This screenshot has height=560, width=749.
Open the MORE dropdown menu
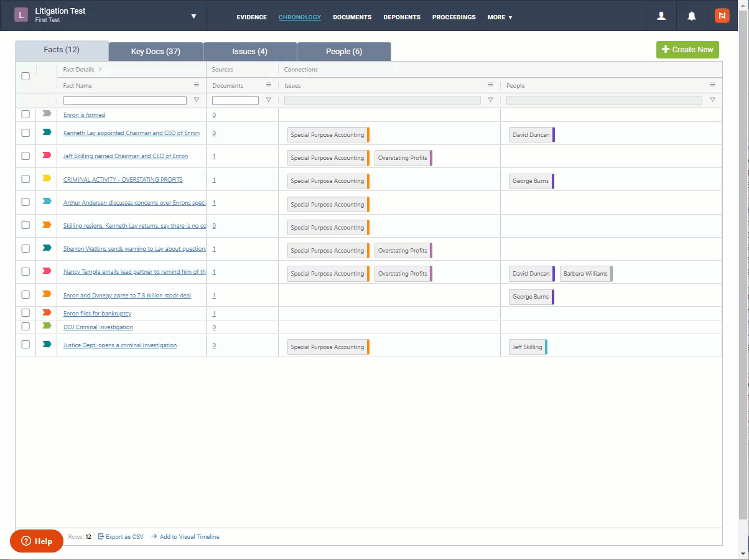(x=500, y=17)
